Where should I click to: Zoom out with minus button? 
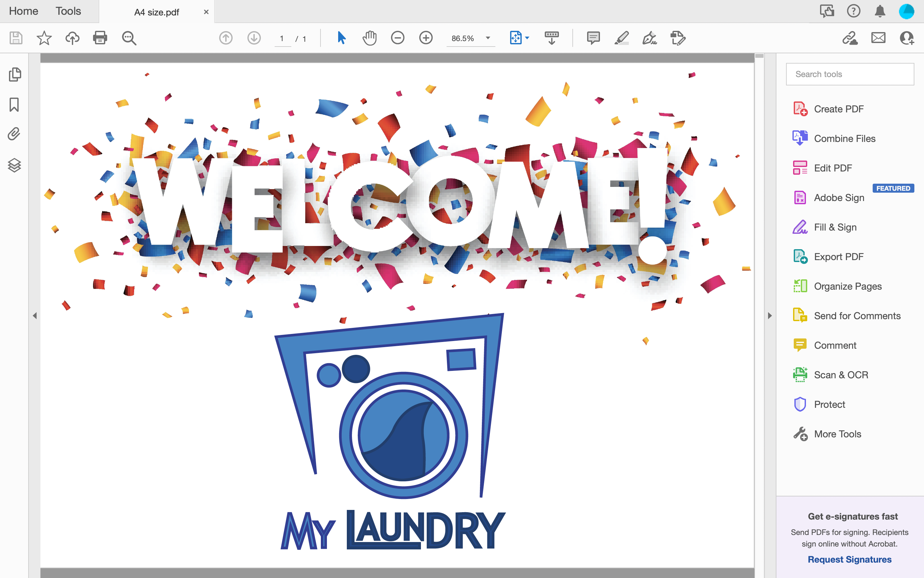[398, 38]
